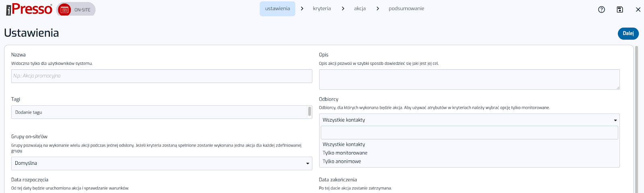Click the chevron after the kryteria step
The width and height of the screenshot is (644, 193).
tap(343, 8)
